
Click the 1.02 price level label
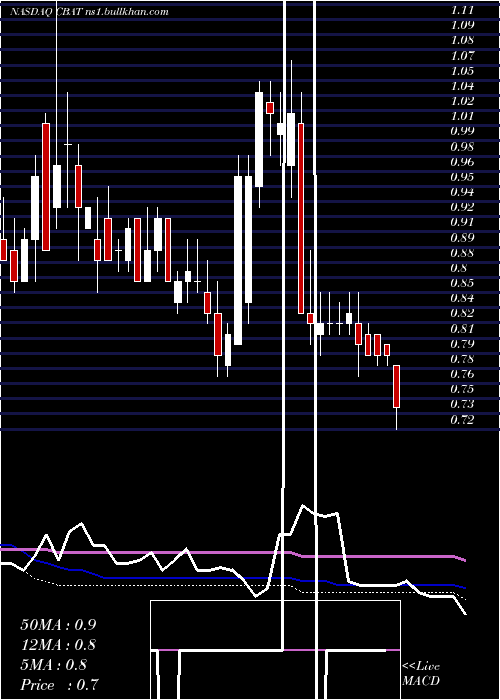click(x=462, y=101)
